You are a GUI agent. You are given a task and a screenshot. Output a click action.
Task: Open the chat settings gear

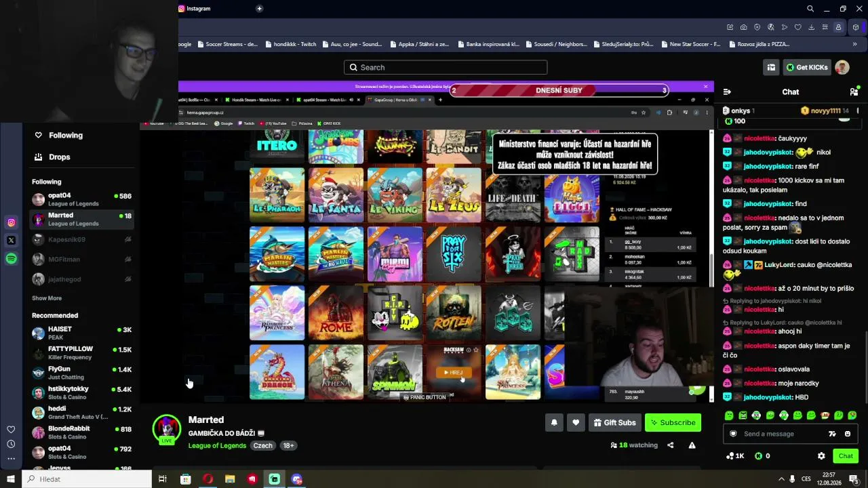pos(821,456)
